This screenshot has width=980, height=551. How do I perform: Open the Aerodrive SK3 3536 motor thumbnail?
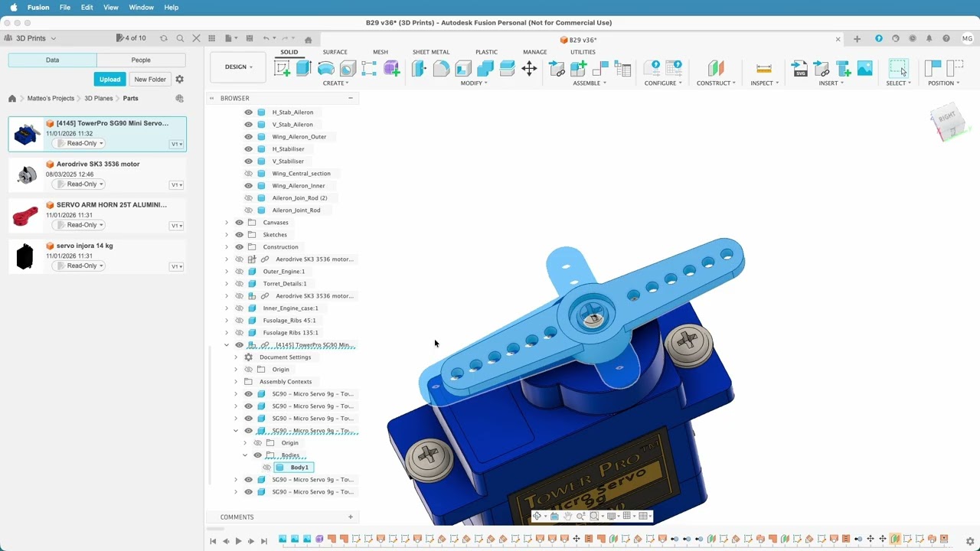click(x=26, y=175)
